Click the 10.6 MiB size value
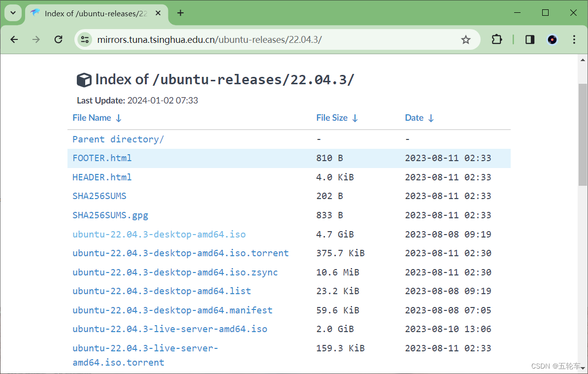 pyautogui.click(x=337, y=272)
